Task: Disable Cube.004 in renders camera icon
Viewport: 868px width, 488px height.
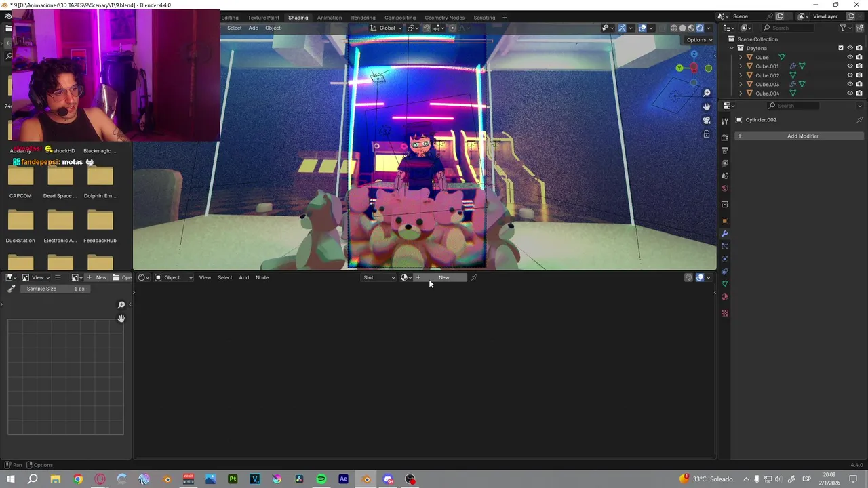Action: tap(859, 94)
